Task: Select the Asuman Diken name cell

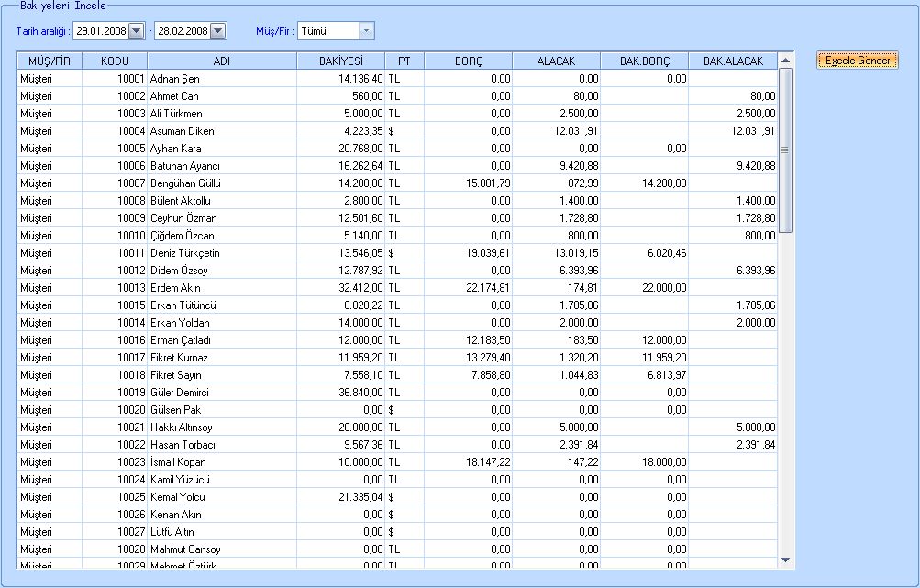Action: pos(222,131)
